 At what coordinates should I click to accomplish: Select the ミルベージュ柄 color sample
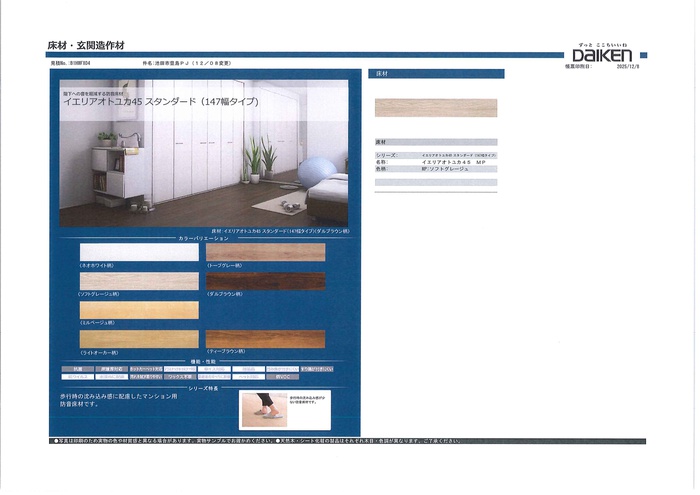[138, 310]
